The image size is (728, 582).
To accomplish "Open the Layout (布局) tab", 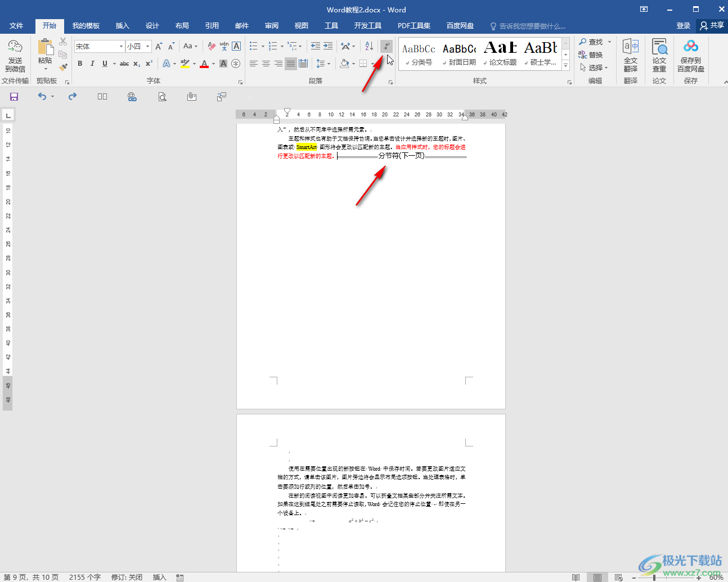I will coord(182,26).
